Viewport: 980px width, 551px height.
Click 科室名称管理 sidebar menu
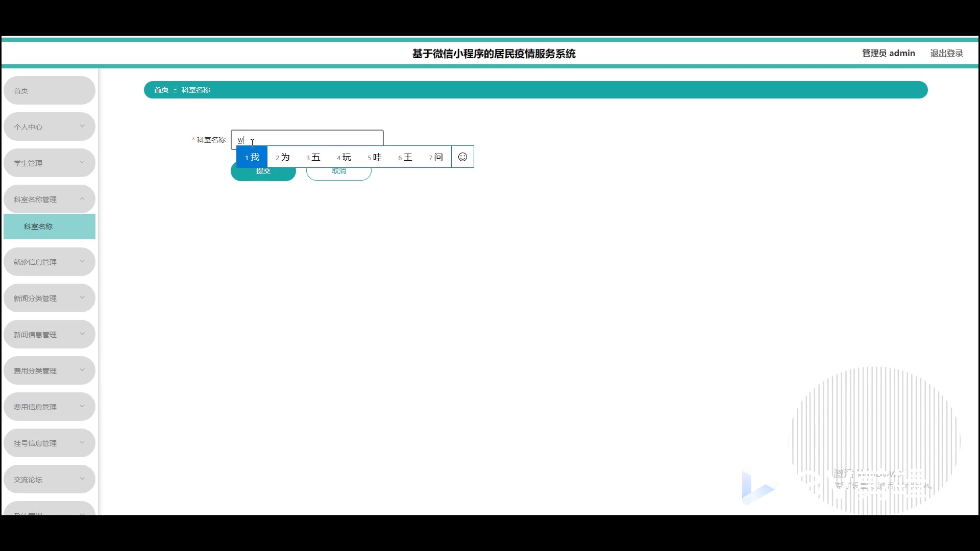click(50, 199)
